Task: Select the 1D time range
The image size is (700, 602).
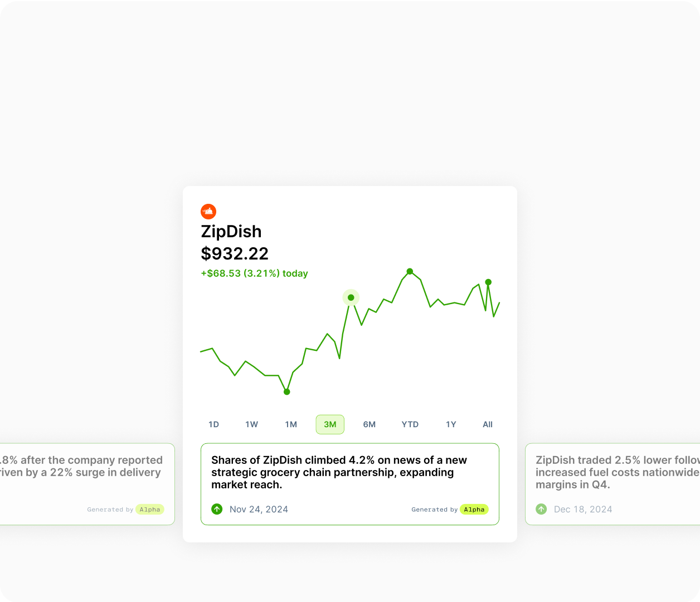Action: (213, 424)
